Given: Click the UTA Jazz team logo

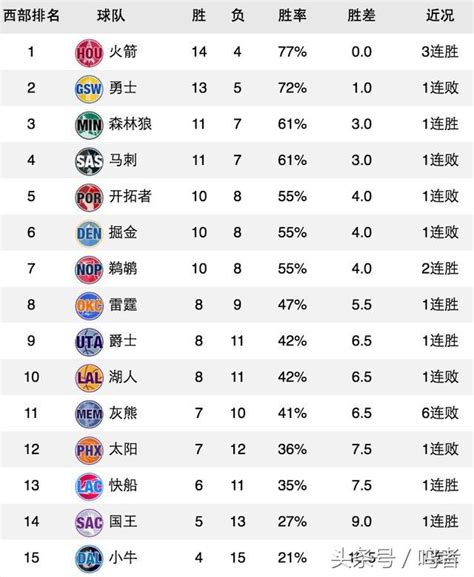Looking at the screenshot, I should 89,342.
